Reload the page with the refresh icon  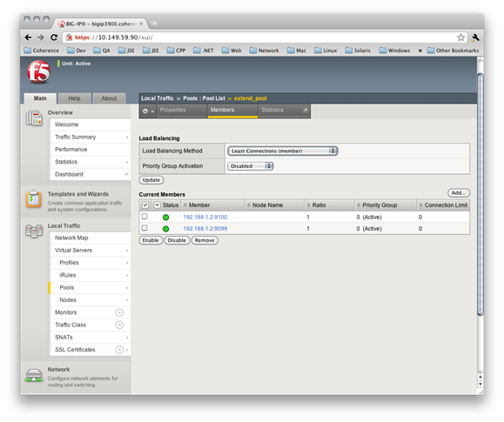click(54, 37)
